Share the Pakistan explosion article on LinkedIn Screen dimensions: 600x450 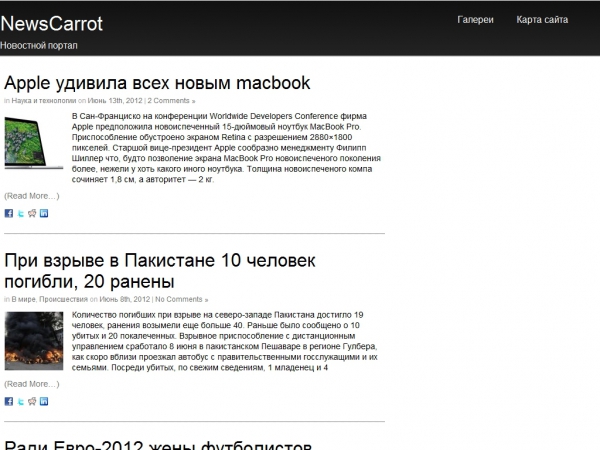coord(44,401)
